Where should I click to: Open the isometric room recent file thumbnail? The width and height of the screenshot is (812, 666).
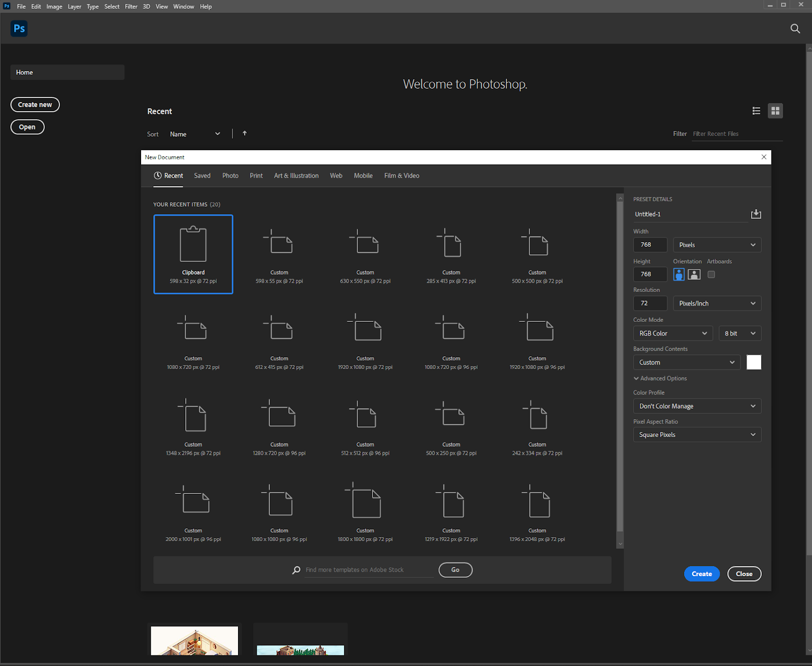point(194,641)
